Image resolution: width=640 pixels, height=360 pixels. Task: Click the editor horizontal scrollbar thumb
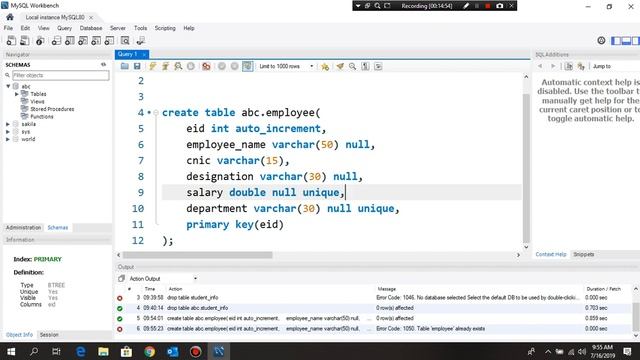(198, 255)
